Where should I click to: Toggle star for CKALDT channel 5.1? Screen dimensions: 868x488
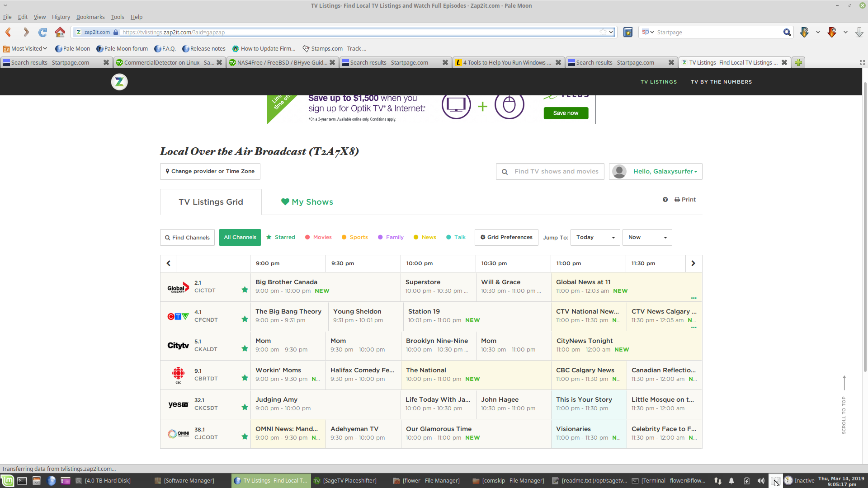[x=245, y=348]
